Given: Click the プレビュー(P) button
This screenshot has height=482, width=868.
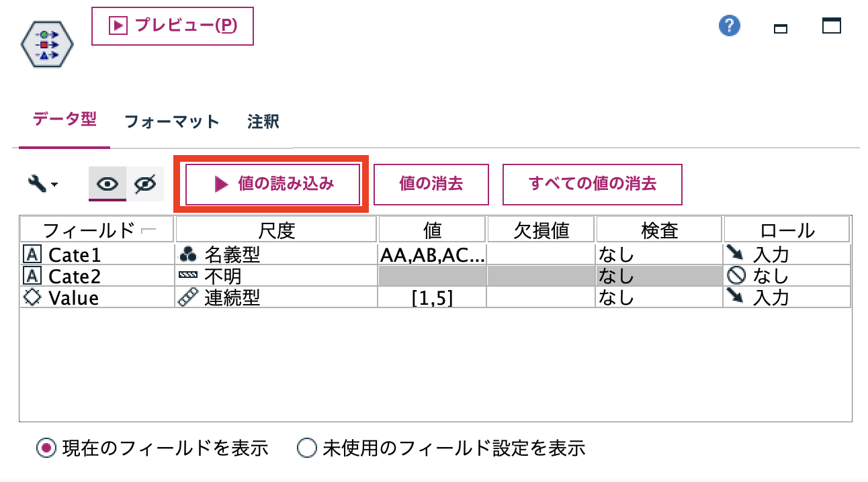Looking at the screenshot, I should [x=172, y=26].
